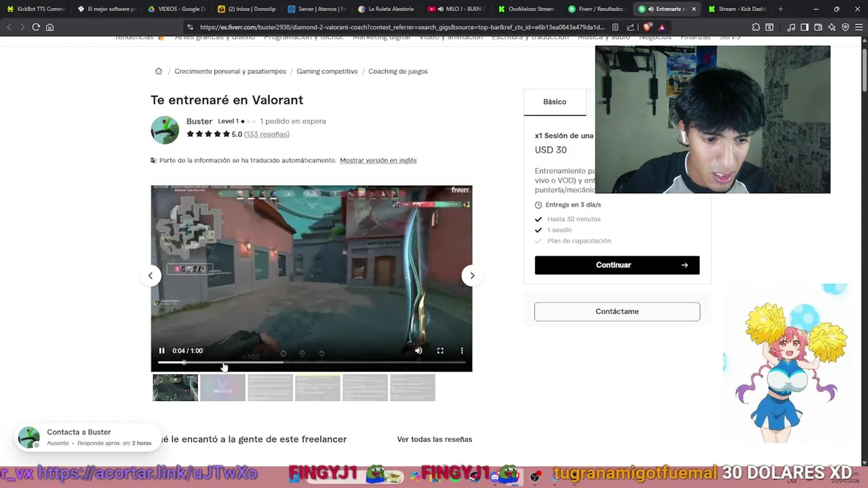
Task: Open Brave Shields lion icon
Action: 647,27
